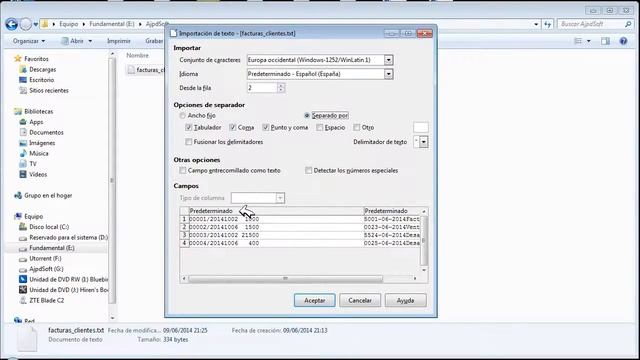Click the Explorer back navigation arrow
The height and width of the screenshot is (360, 640).
point(11,24)
